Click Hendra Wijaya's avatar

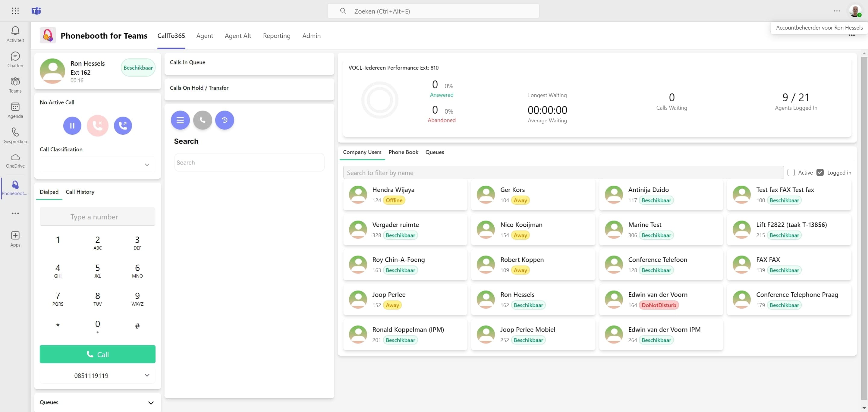pos(358,195)
